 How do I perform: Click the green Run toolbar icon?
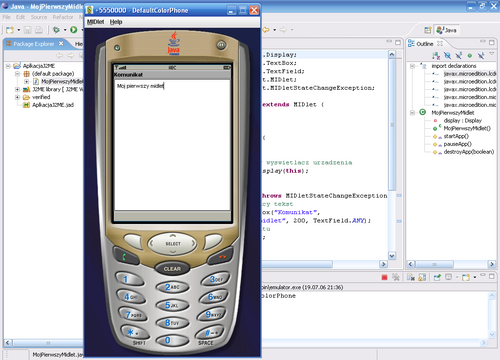tap(74, 30)
